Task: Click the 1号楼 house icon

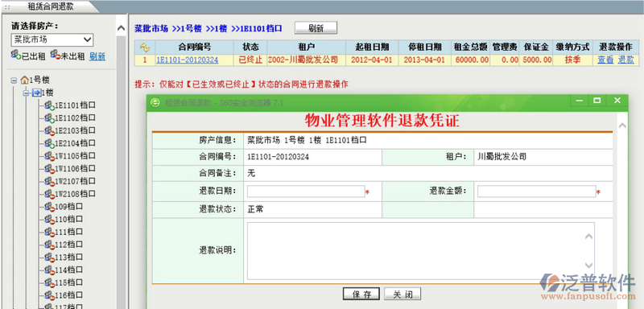Action: pos(25,80)
